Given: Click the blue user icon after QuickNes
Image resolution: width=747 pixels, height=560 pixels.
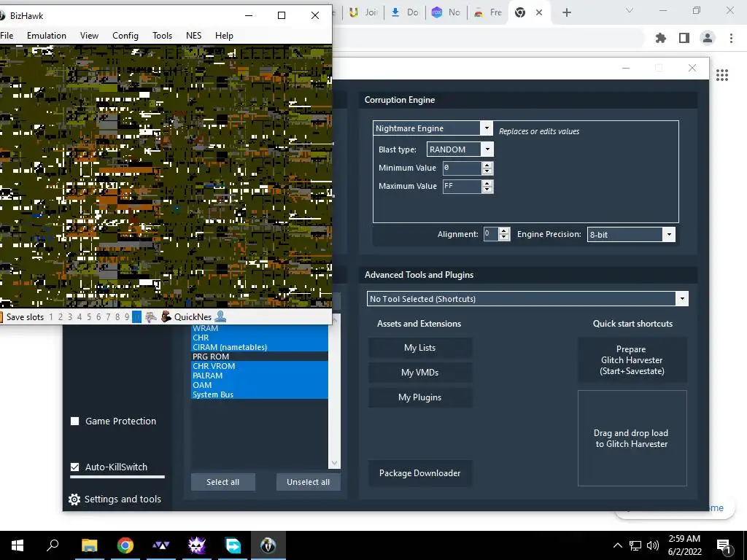Looking at the screenshot, I should tap(220, 316).
